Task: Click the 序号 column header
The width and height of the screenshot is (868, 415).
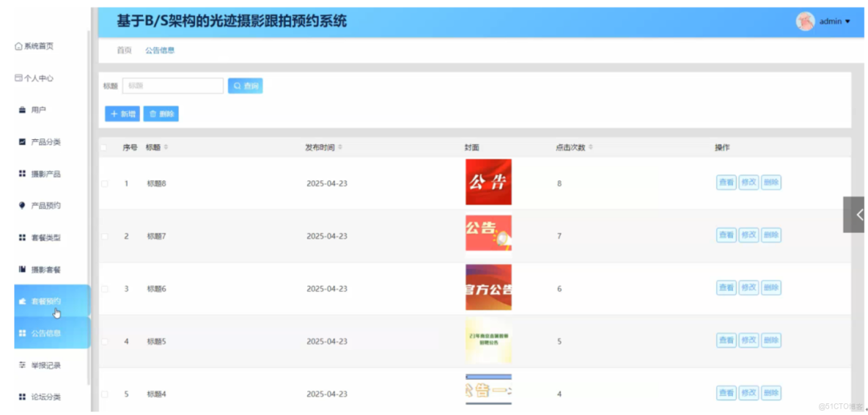Action: click(x=130, y=147)
